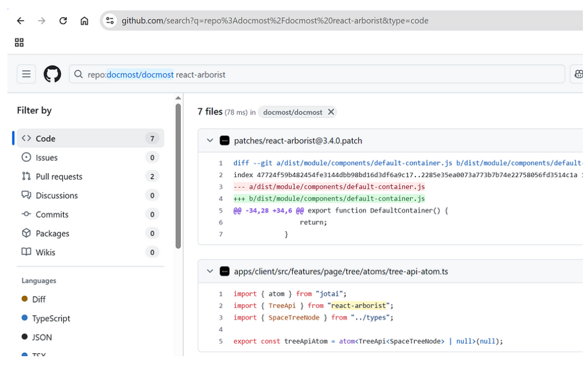Open GitHub global navigation menu
This screenshot has width=588, height=371.
tap(26, 74)
